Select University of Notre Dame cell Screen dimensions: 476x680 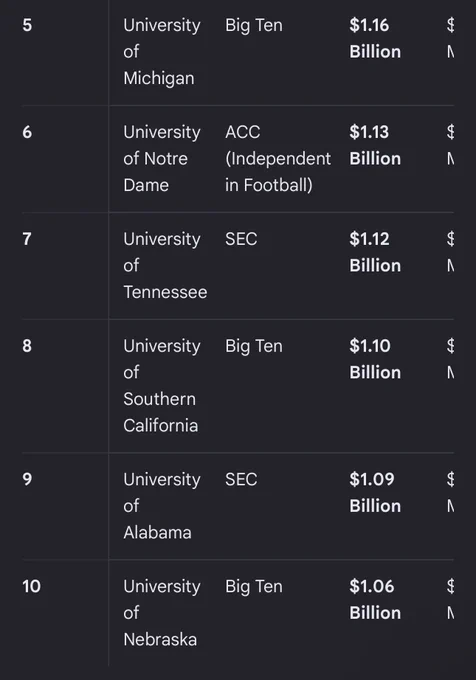click(162, 158)
